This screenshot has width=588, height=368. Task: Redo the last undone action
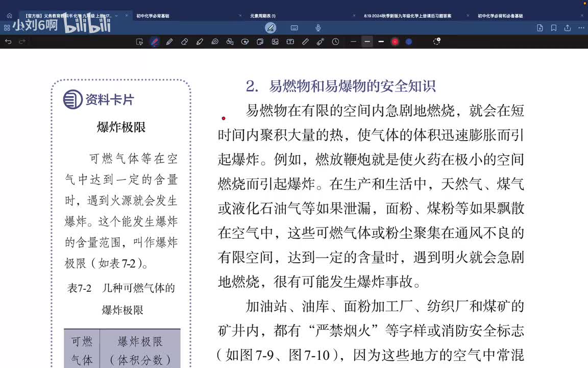pos(22,42)
